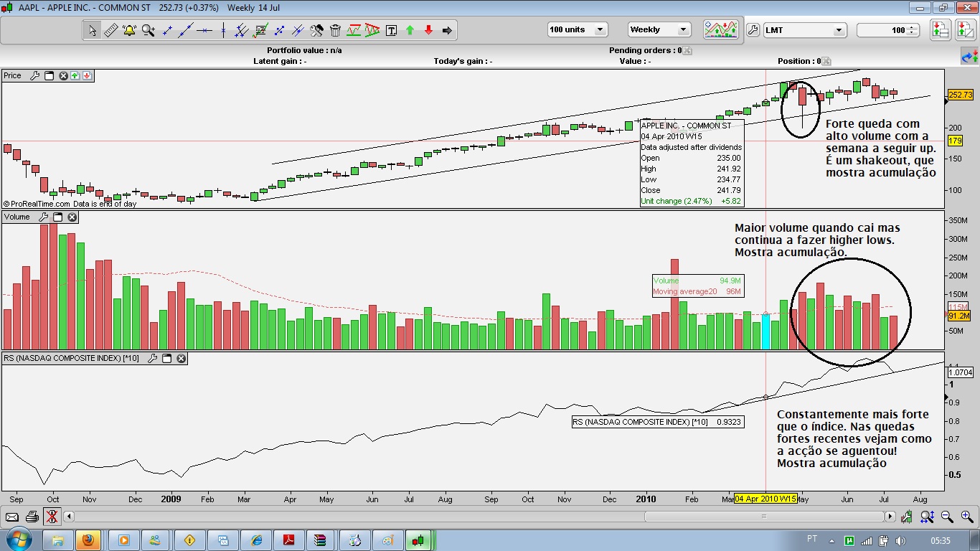Select the red-green triangle pattern tool
This screenshot has width=980, height=551.
click(372, 30)
